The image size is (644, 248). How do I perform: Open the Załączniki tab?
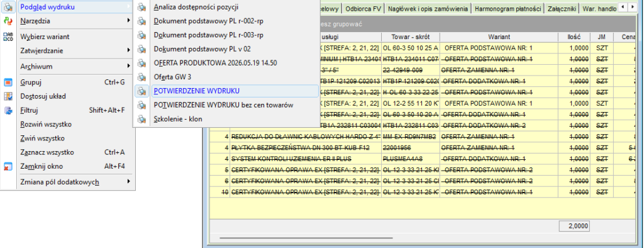(x=562, y=8)
